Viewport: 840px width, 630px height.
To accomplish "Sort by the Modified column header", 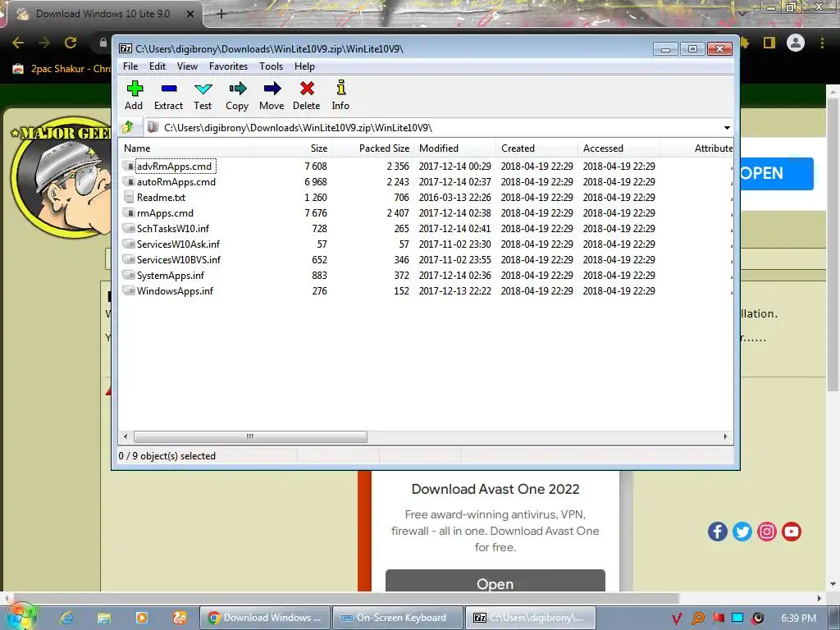I will (x=454, y=148).
